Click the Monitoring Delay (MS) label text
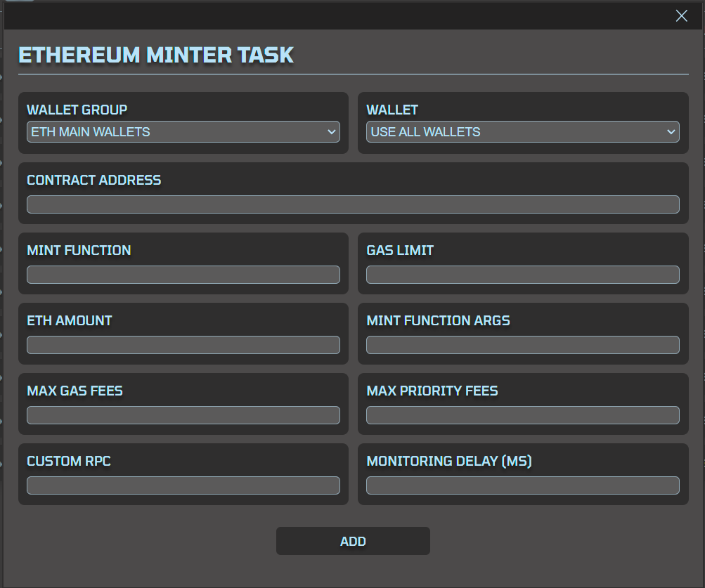Screen dimensions: 705x588 [x=449, y=461]
